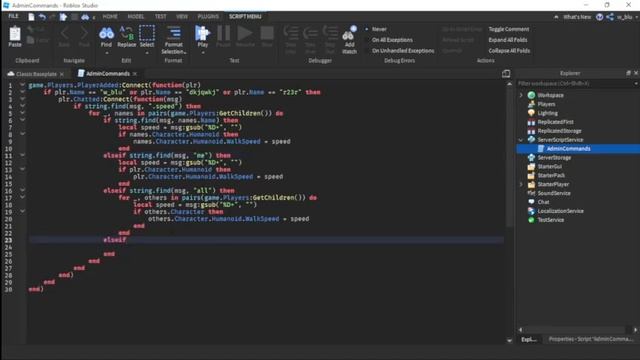This screenshot has height=360, width=640.
Task: Click the share icon near username
Action: [x=610, y=17]
